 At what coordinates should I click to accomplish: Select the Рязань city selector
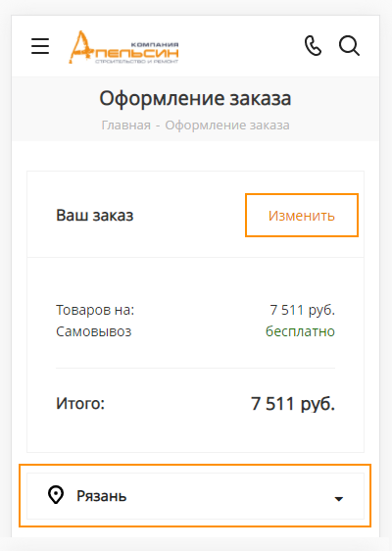(x=195, y=496)
